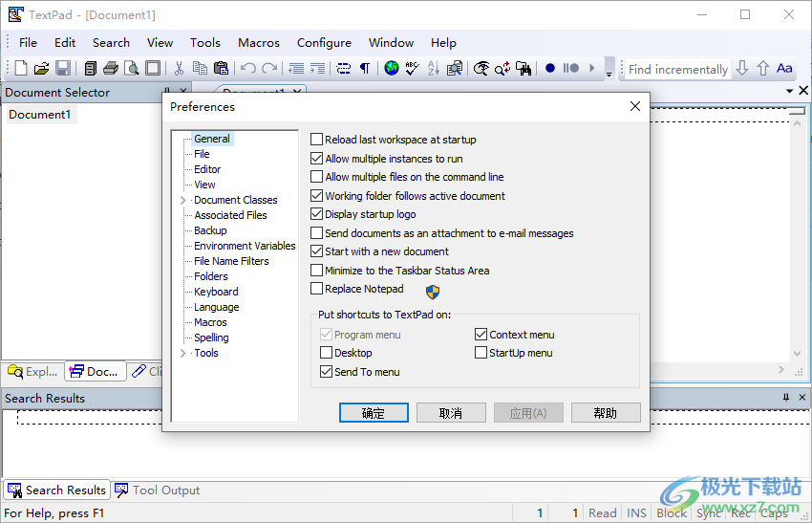Check the StartUp menu shortcut option
Screen dimensions: 812x523
pos(481,353)
